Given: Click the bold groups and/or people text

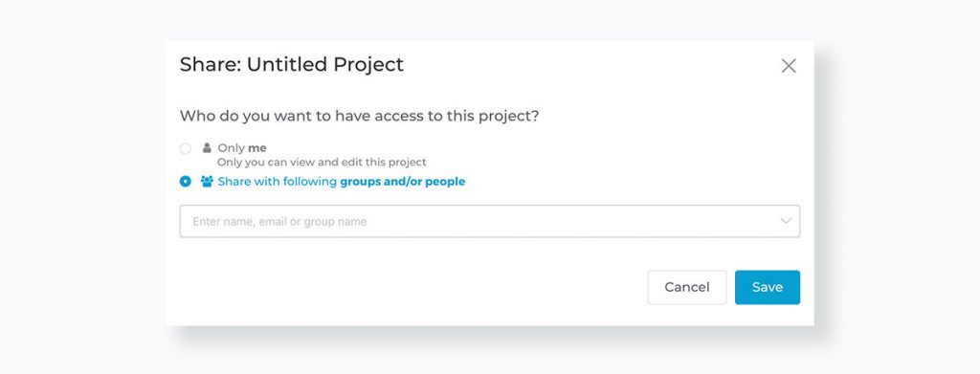Looking at the screenshot, I should tap(403, 182).
